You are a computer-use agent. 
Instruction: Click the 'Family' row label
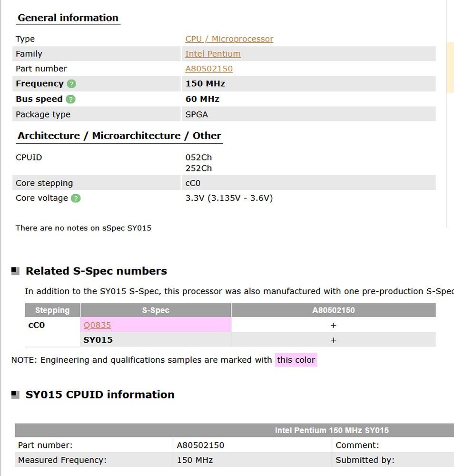[29, 54]
